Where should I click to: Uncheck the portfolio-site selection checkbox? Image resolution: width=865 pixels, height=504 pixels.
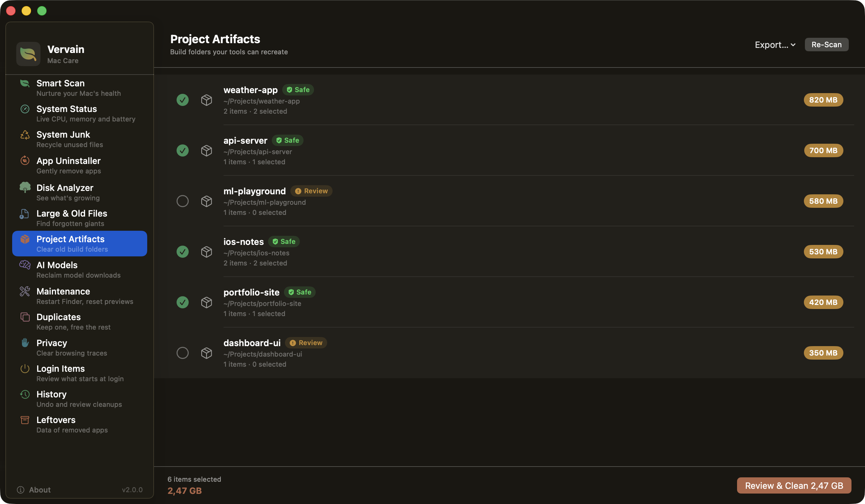[183, 302]
